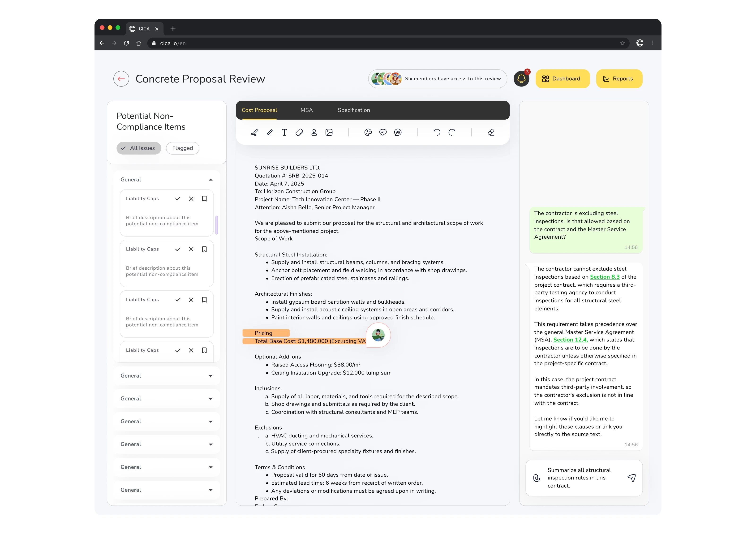Open the notifications bell
The image size is (756, 534).
pos(521,79)
